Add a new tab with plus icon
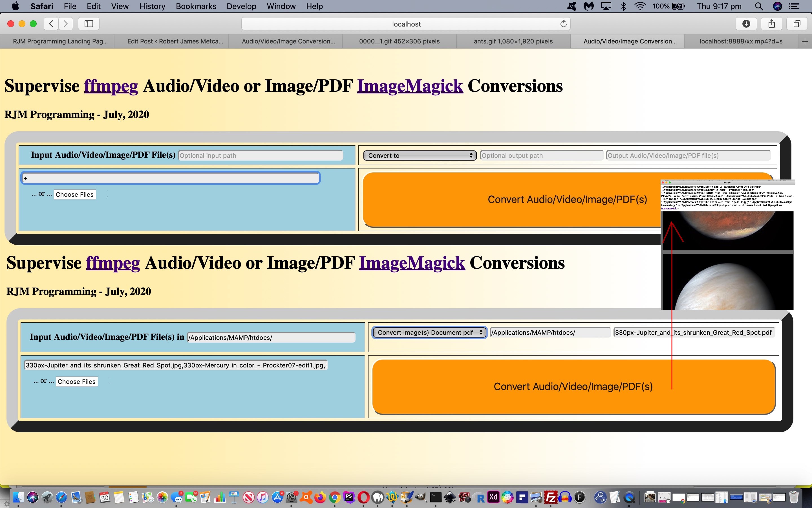 tap(805, 41)
